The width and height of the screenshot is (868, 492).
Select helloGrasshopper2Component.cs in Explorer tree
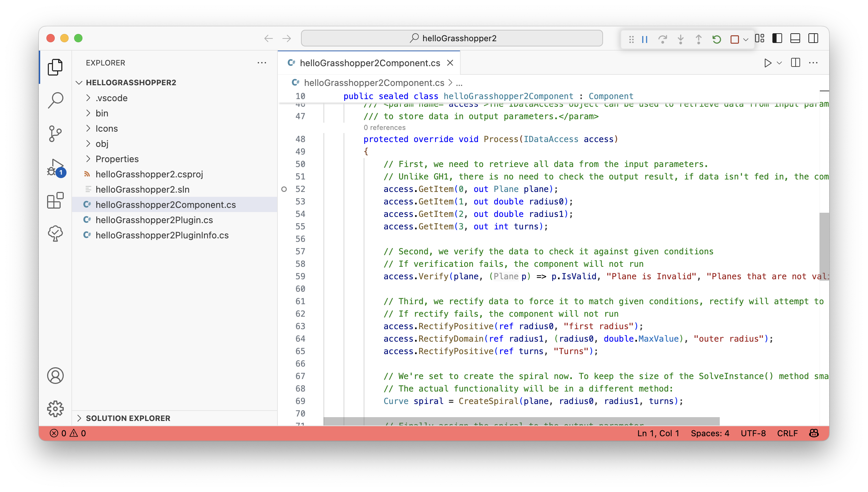click(x=175, y=204)
